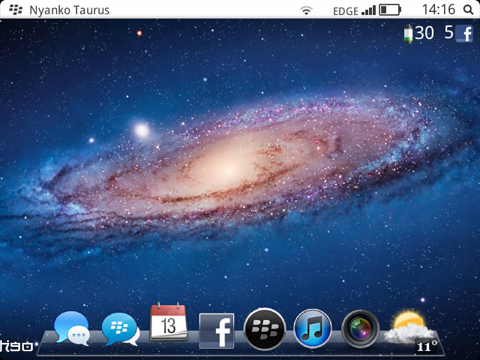Launch BBM messenger from the dock

120,330
